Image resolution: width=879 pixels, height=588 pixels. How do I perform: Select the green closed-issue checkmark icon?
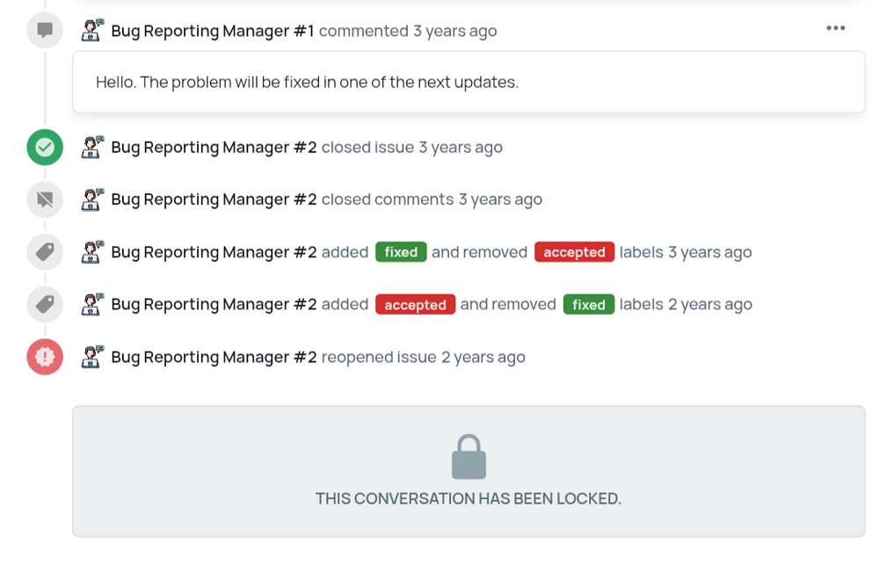pos(44,147)
